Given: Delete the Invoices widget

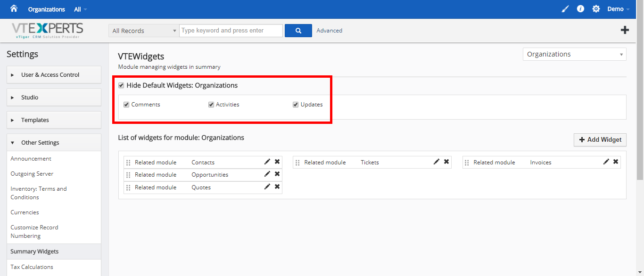Looking at the screenshot, I should point(616,162).
